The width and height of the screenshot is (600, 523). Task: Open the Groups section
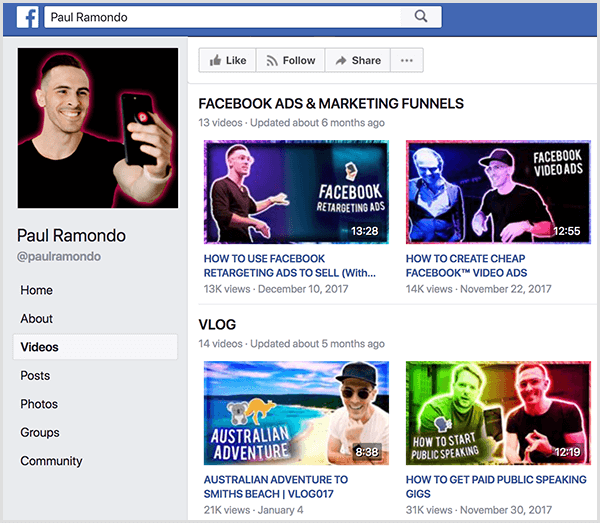[40, 432]
